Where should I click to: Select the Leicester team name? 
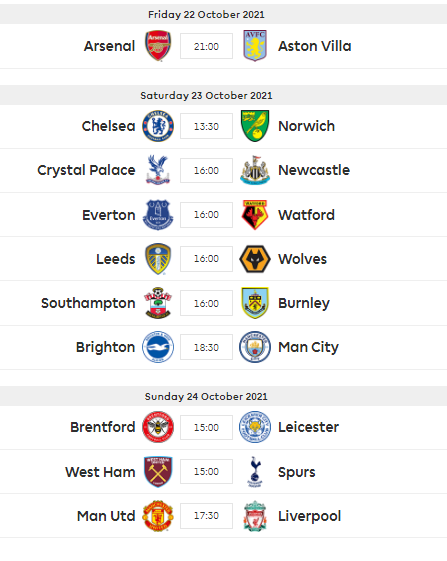point(308,427)
